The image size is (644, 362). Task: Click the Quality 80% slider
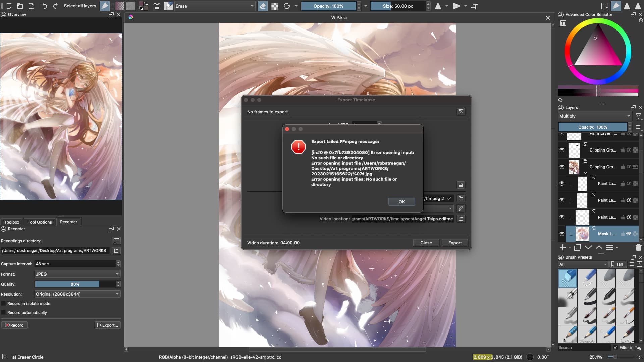(x=75, y=284)
